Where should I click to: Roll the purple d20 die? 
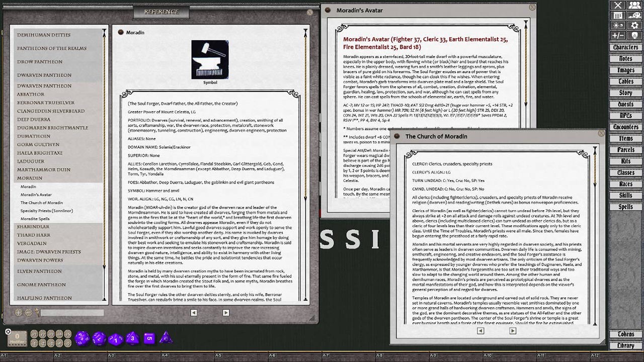click(x=83, y=338)
